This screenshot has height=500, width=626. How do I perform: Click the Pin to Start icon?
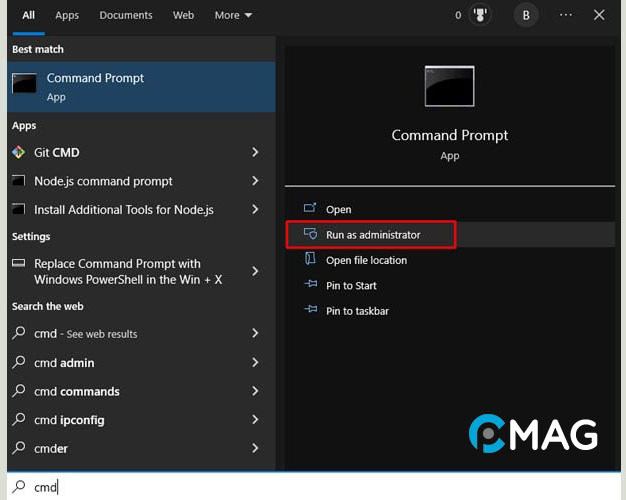pyautogui.click(x=310, y=286)
